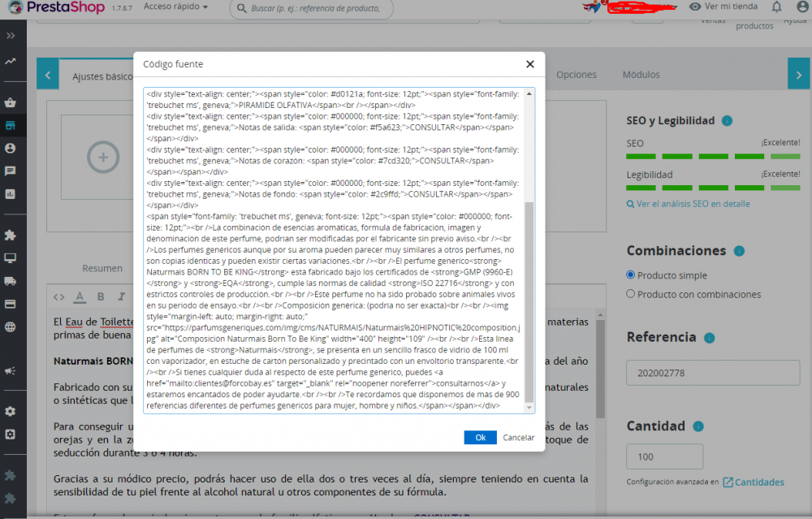Open the catalog store icon in sidebar
The height and width of the screenshot is (519, 812).
click(x=11, y=125)
